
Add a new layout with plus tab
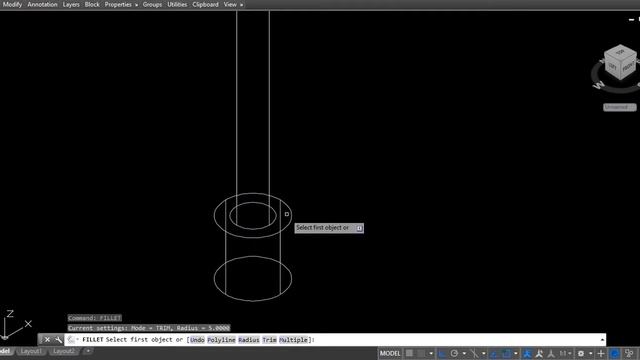87,351
